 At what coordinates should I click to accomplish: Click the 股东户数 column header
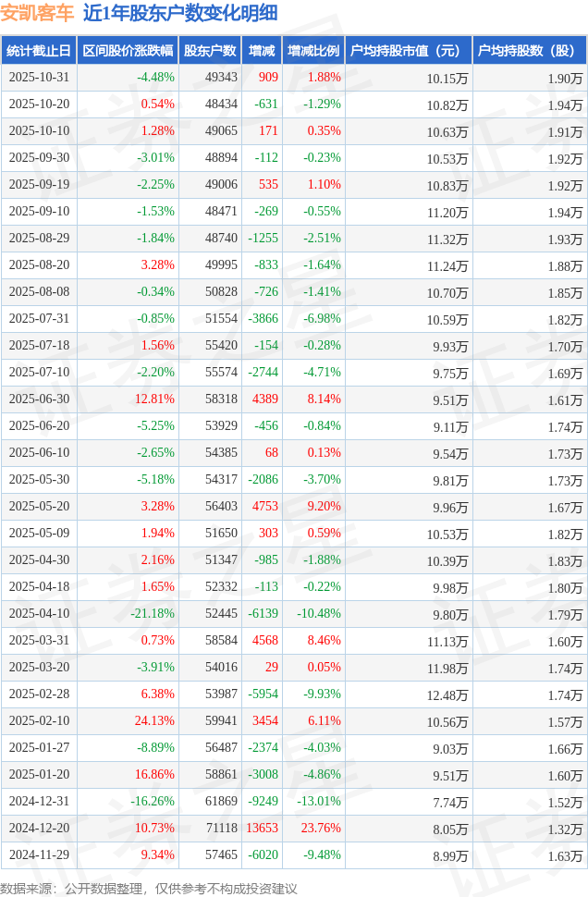pos(210,51)
